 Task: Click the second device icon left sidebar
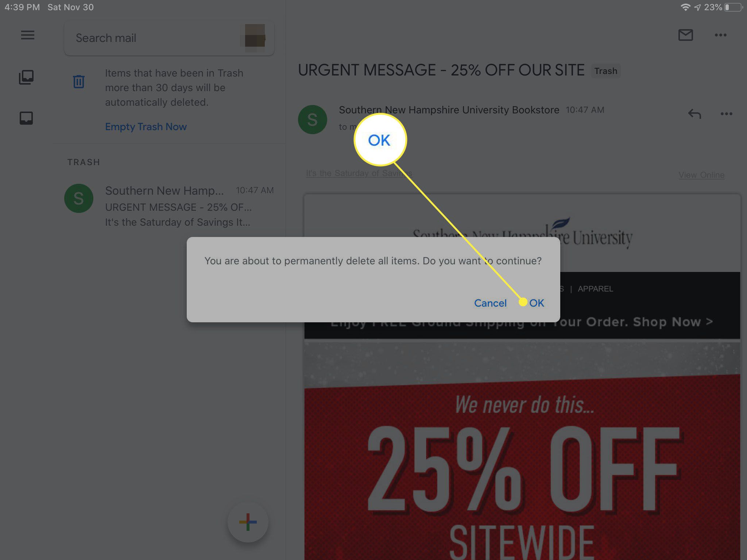click(27, 116)
